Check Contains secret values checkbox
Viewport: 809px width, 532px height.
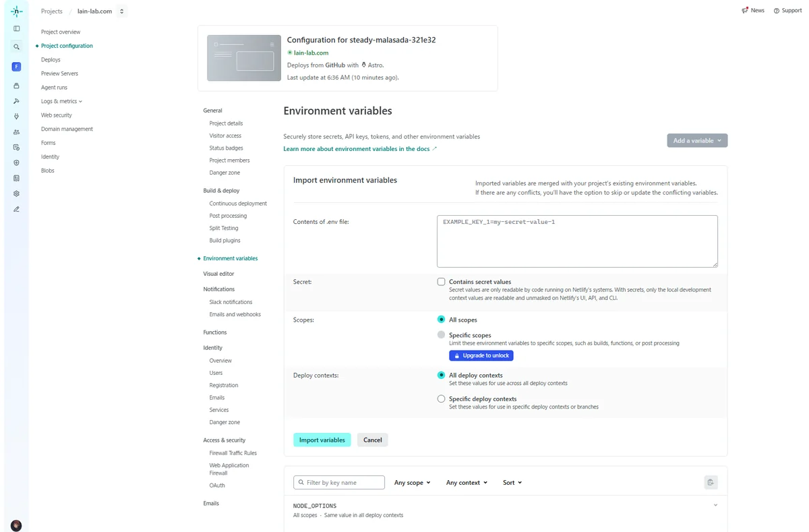tap(441, 282)
